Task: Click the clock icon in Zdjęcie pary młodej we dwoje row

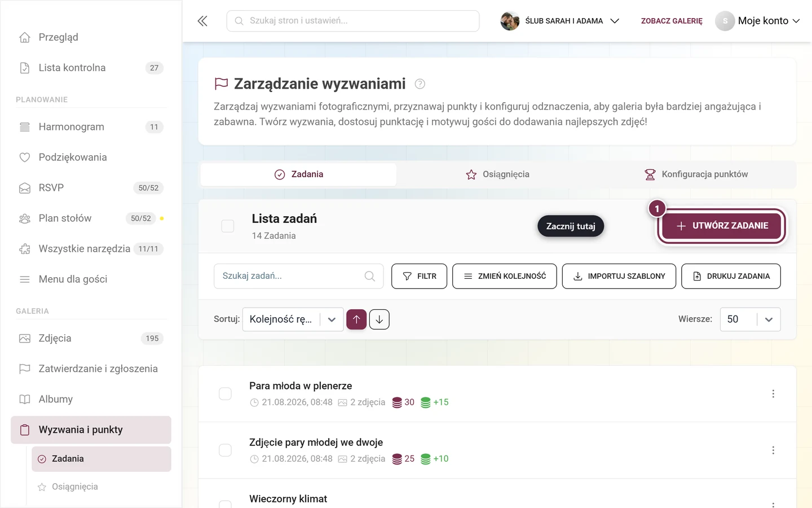Action: pos(254,459)
